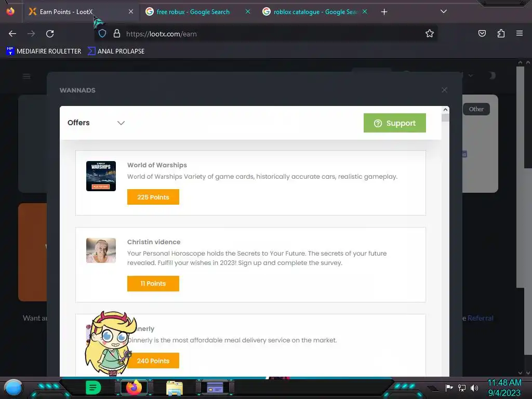Click the Action Center flag tray icon
Viewport: 532px width, 399px height.
(449, 388)
